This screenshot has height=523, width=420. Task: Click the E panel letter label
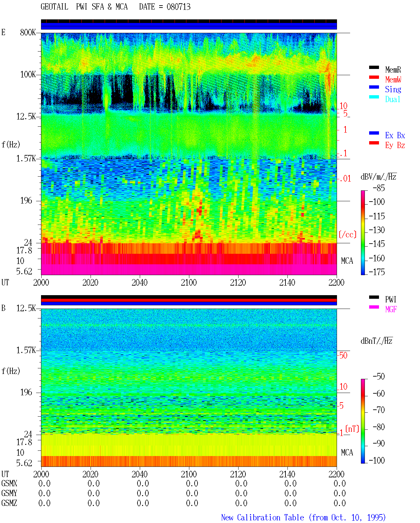pyautogui.click(x=3, y=33)
